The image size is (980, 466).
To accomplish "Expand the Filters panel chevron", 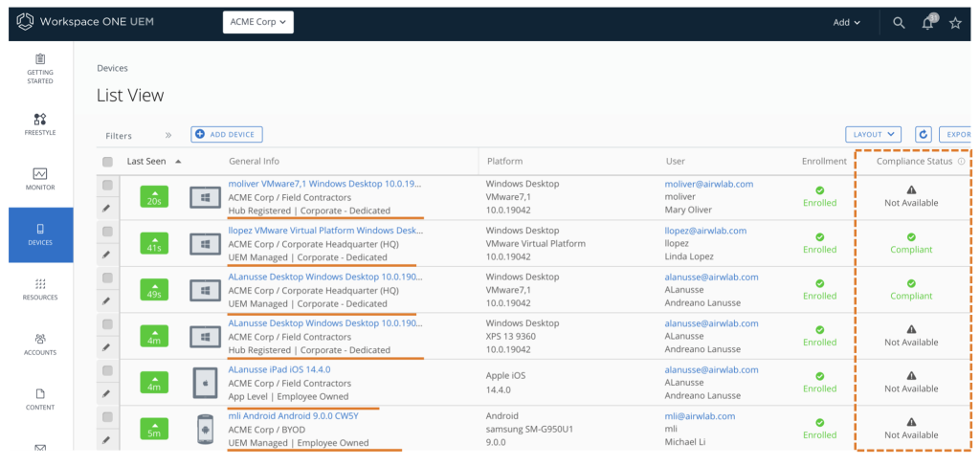I will pyautogui.click(x=168, y=136).
